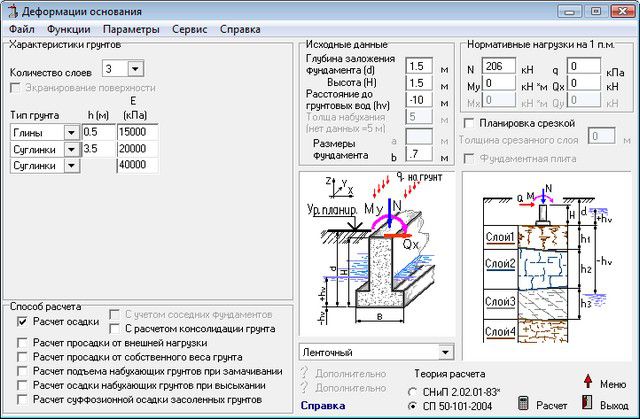This screenshot has width=640, height=419.
Task: Open the Файл menu
Action: (21, 30)
